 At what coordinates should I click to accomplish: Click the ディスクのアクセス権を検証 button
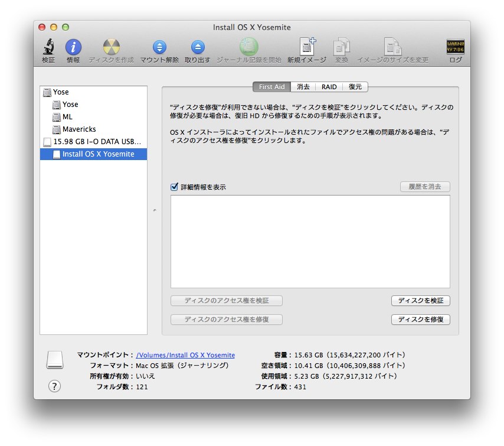[x=227, y=301]
